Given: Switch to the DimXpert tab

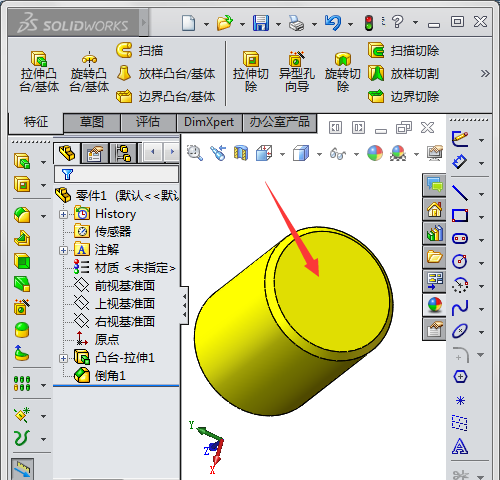Looking at the screenshot, I should [209, 122].
